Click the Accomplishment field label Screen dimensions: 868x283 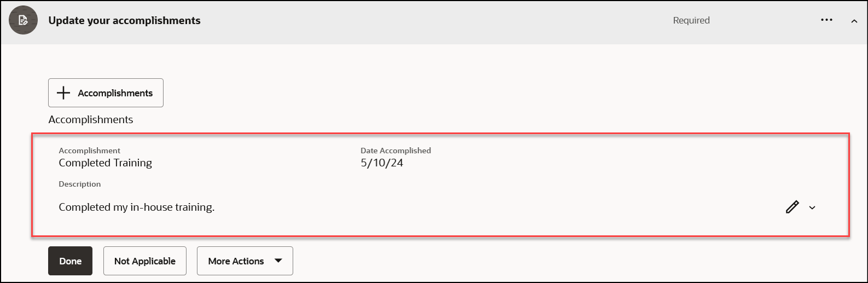(89, 151)
